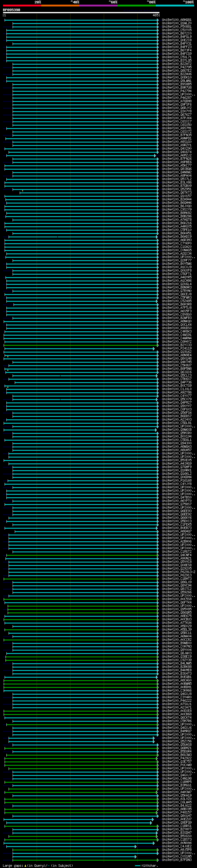Viewport: 197px width, 868px height.
Task: Select label UniRef100_C6SX50
Action: pos(177,125)
